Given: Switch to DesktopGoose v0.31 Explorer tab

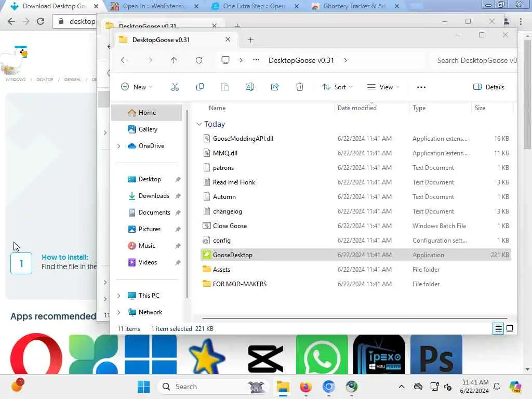Looking at the screenshot, I should (x=175, y=39).
